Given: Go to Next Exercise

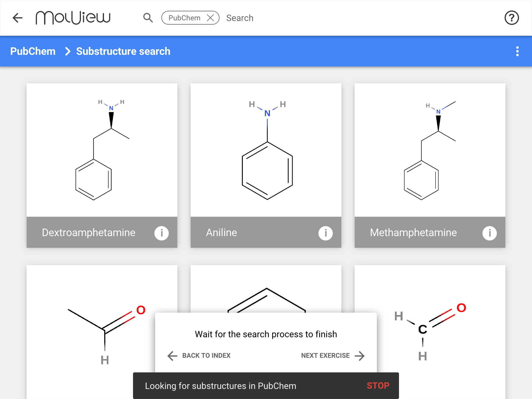Looking at the screenshot, I should 333,355.
